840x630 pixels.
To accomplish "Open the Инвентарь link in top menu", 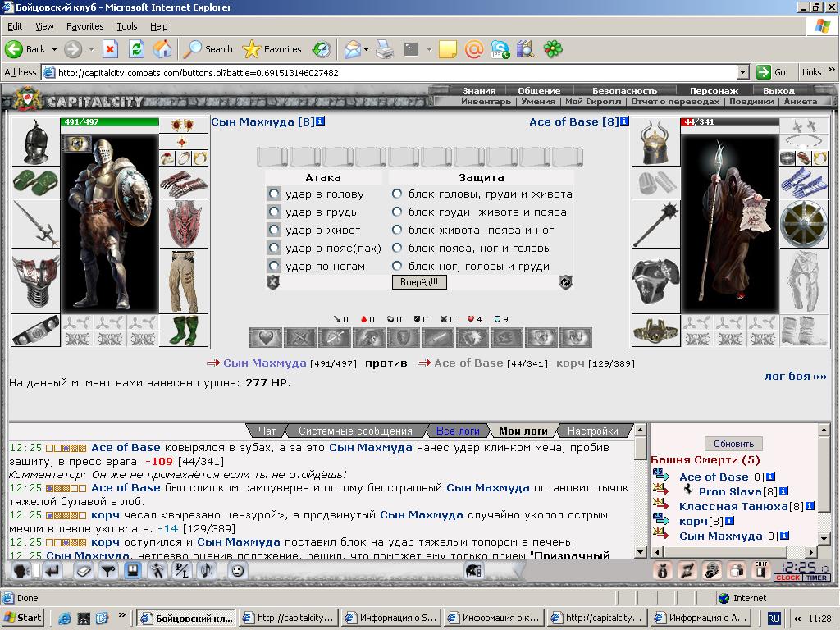I will [x=486, y=101].
